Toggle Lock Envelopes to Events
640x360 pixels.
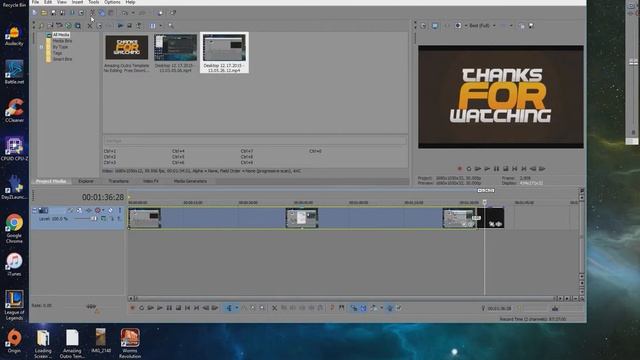pyautogui.click(x=390, y=308)
